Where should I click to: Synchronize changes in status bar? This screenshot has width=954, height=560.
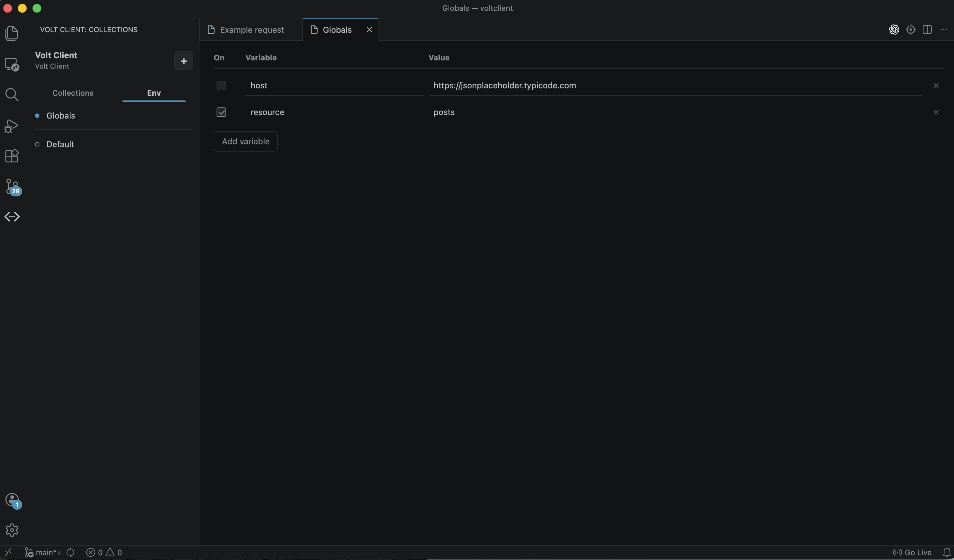[x=70, y=552]
